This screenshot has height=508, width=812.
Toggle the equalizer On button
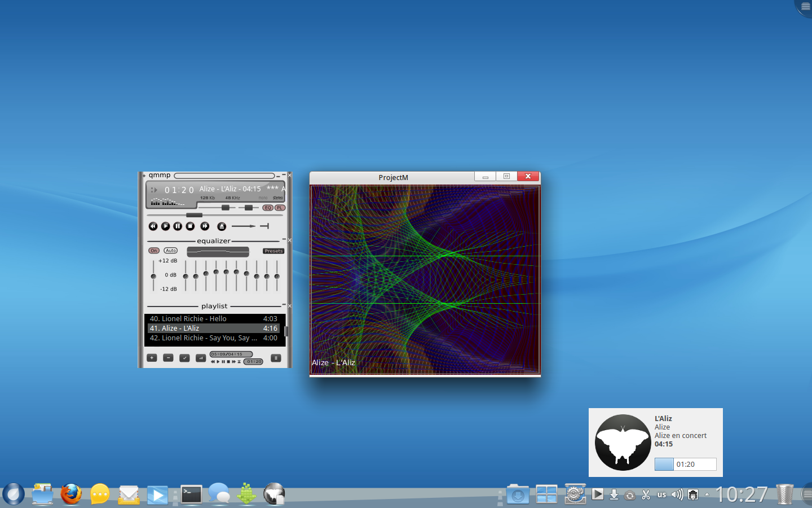tap(154, 251)
